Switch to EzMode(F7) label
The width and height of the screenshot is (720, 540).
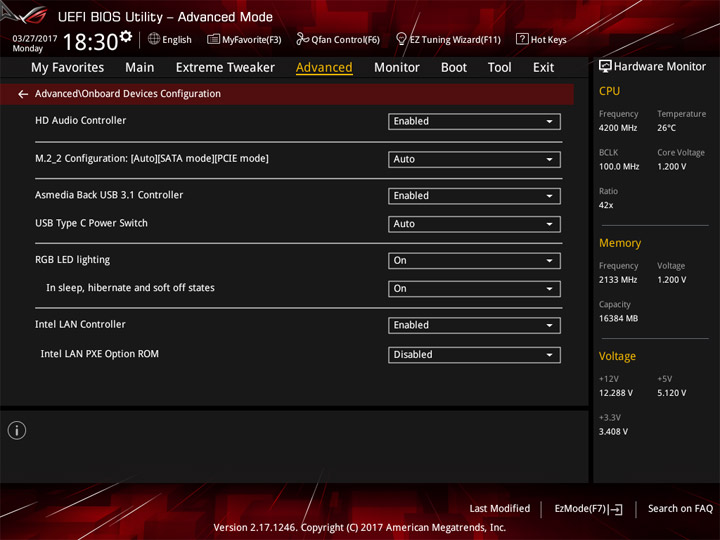(x=580, y=509)
